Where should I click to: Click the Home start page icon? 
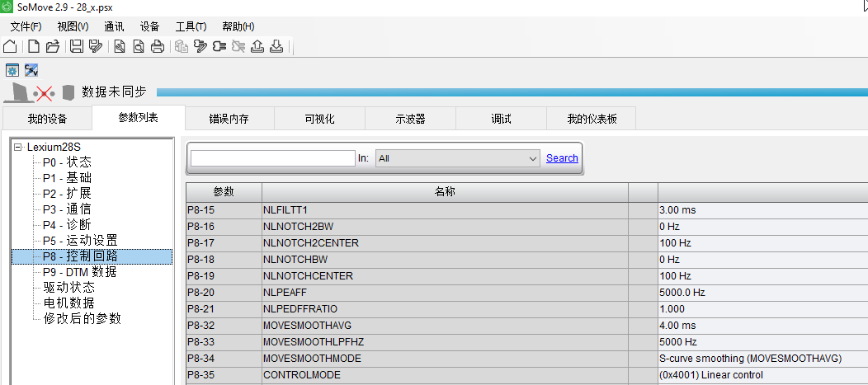point(11,46)
